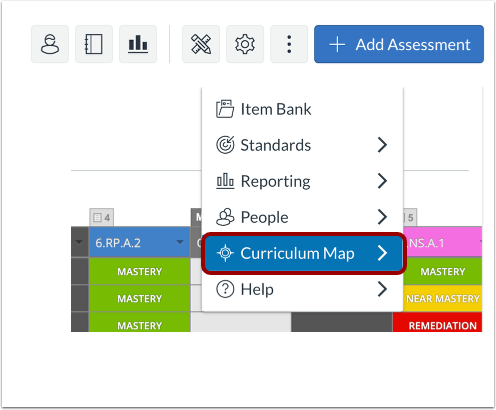Screen dimensions: 496x410
Task: Open the Help submenu
Action: tap(302, 289)
